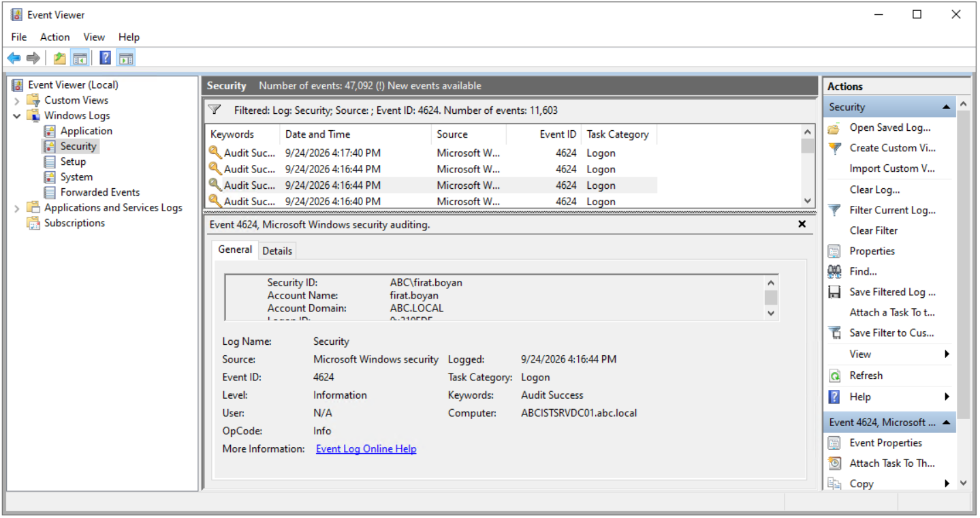Click Attach a Task To this Log

[892, 312]
